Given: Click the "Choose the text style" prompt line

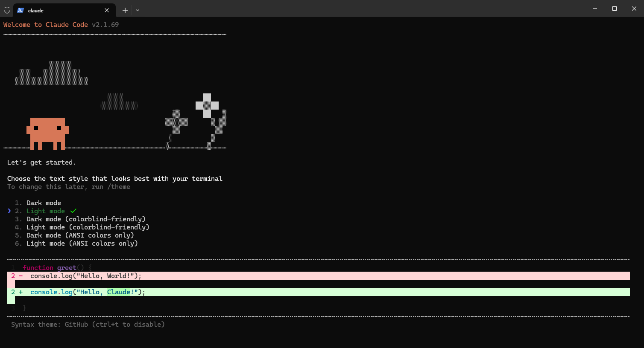Looking at the screenshot, I should point(115,179).
